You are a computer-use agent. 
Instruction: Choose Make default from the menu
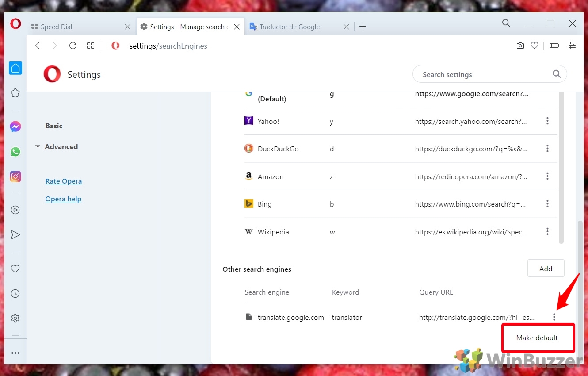[537, 338]
